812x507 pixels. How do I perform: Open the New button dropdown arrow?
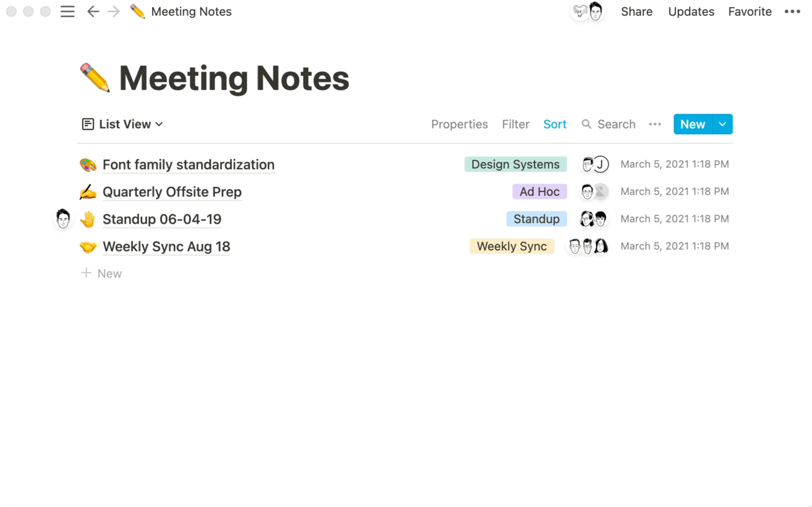click(722, 124)
